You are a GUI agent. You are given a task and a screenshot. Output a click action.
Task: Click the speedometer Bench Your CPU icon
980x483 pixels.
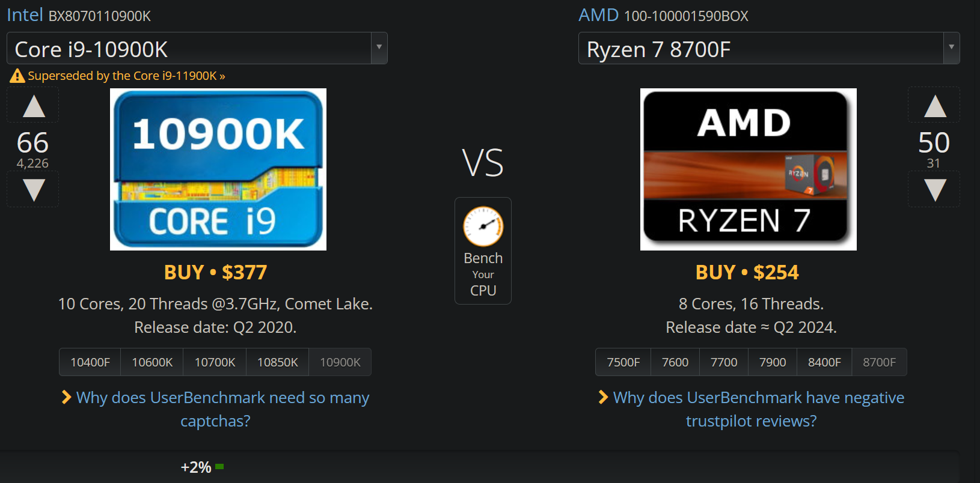(483, 226)
